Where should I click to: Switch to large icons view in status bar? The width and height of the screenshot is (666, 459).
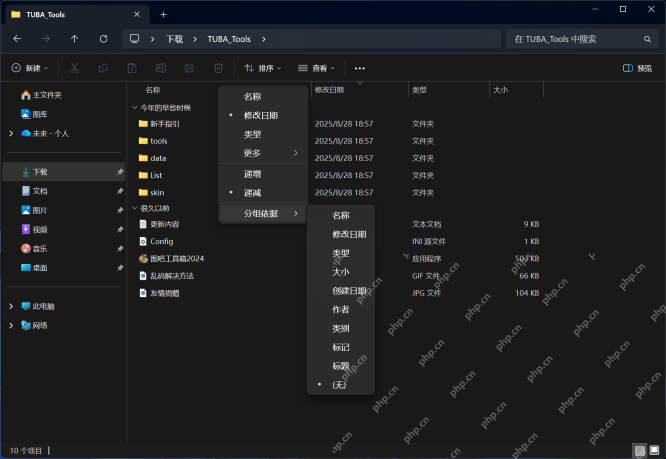(x=655, y=450)
